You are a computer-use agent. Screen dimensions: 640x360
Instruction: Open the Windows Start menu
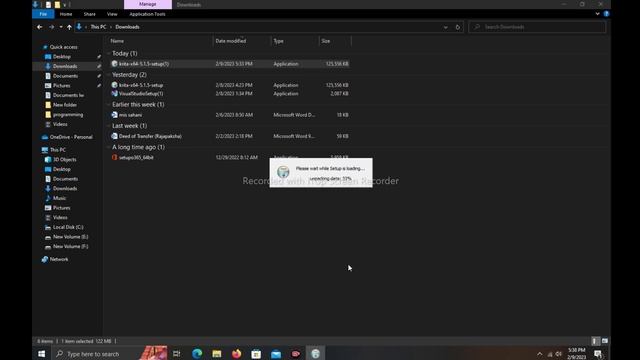coord(41,353)
